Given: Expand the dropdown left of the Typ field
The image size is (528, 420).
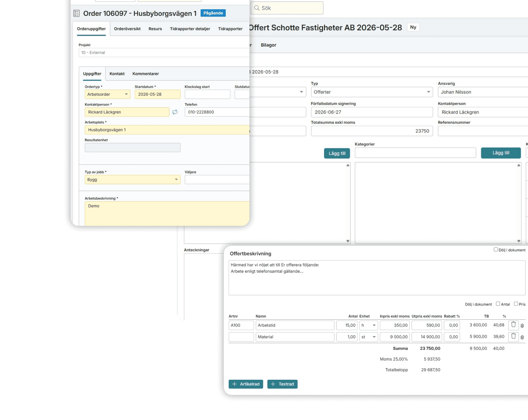Looking at the screenshot, I should click(301, 92).
